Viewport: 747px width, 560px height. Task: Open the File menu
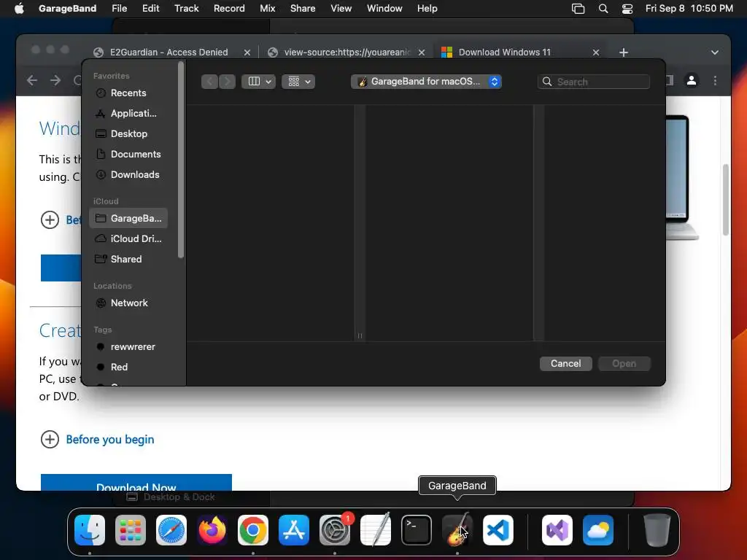pos(119,8)
